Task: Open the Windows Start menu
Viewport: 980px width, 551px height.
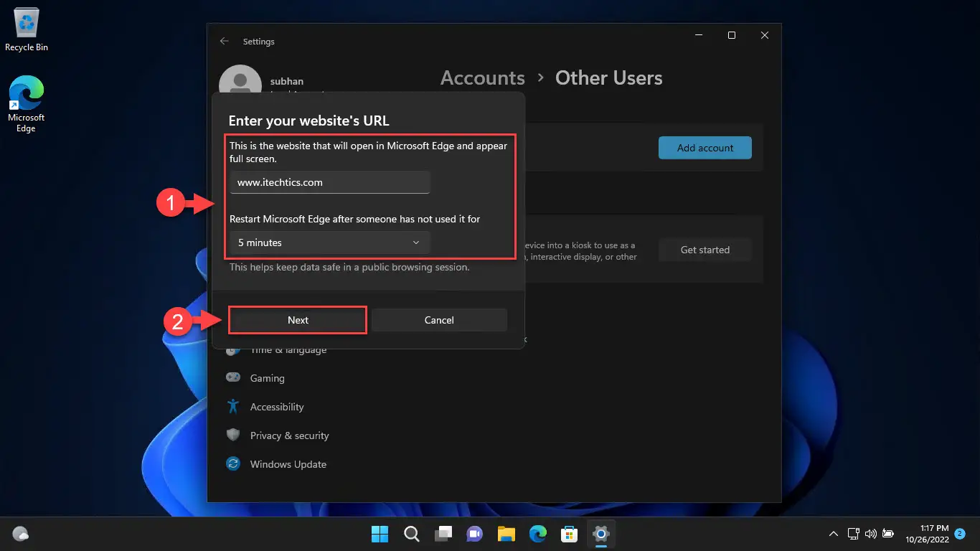Action: (380, 533)
